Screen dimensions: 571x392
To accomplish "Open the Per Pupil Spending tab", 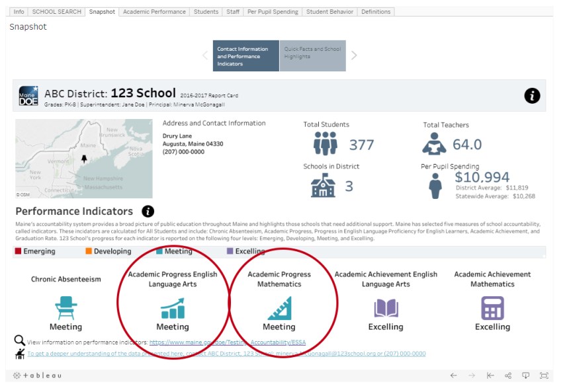I will (272, 12).
